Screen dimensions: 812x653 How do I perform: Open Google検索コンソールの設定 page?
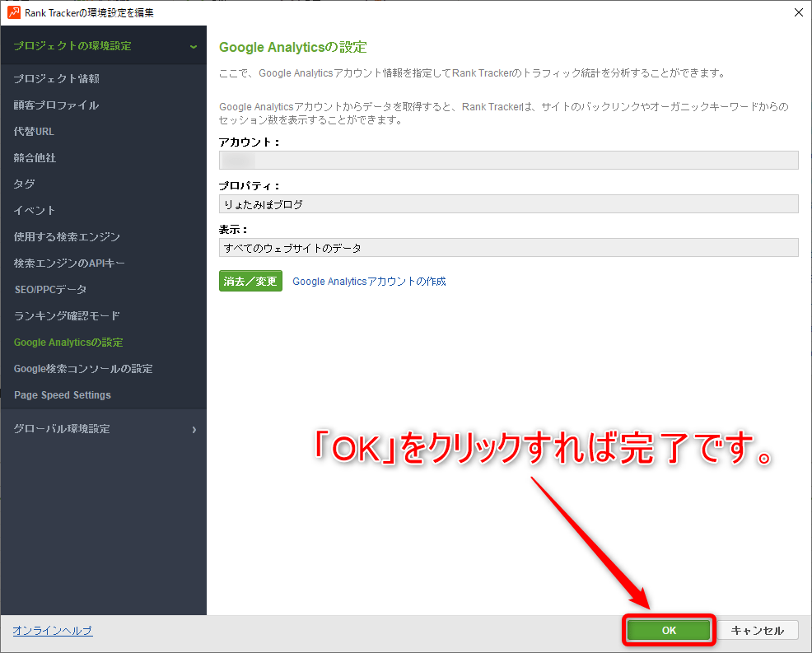[83, 369]
